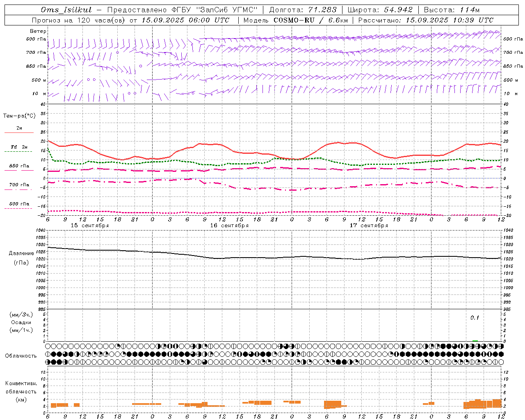Click the (км) unit under convective cloudiness

21,399
